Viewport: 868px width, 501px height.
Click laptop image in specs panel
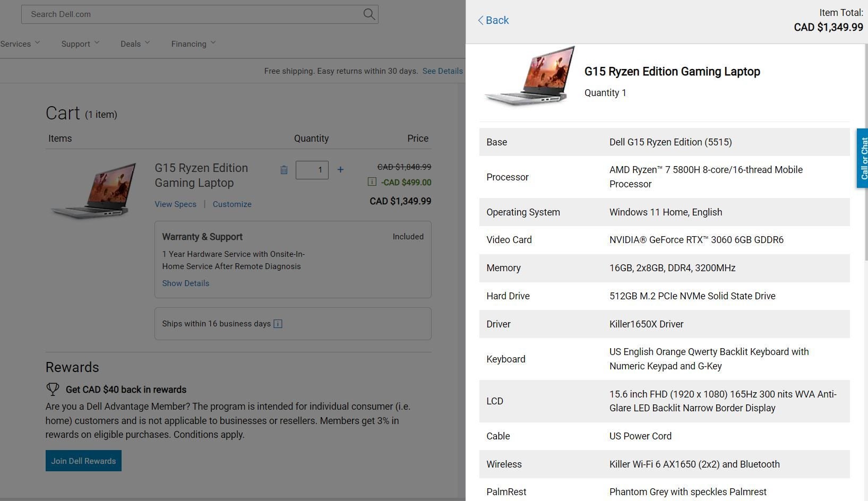pos(529,76)
